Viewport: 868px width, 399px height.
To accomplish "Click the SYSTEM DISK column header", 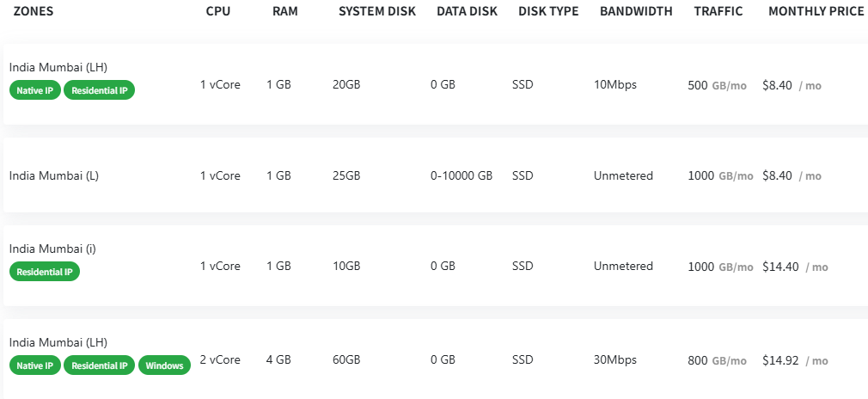I will coord(377,12).
